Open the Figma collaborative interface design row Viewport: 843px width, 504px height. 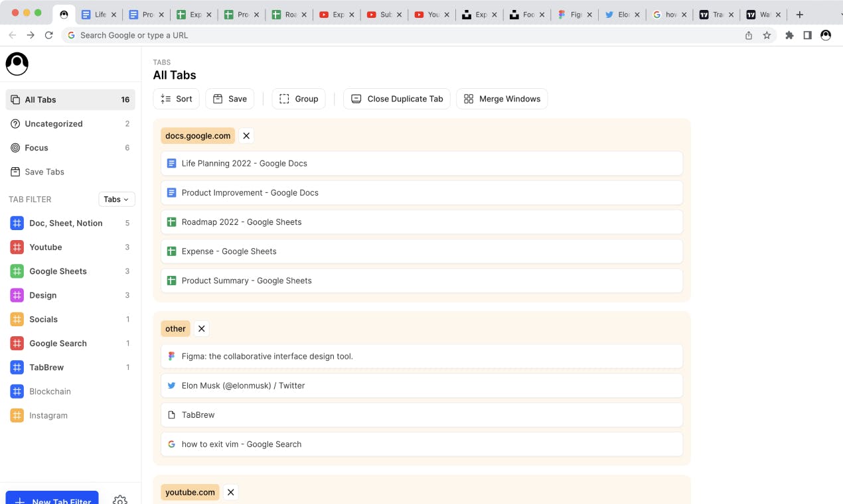click(421, 356)
